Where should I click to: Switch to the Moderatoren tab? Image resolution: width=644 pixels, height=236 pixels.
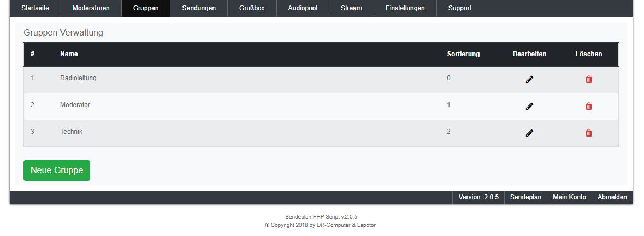(x=91, y=8)
